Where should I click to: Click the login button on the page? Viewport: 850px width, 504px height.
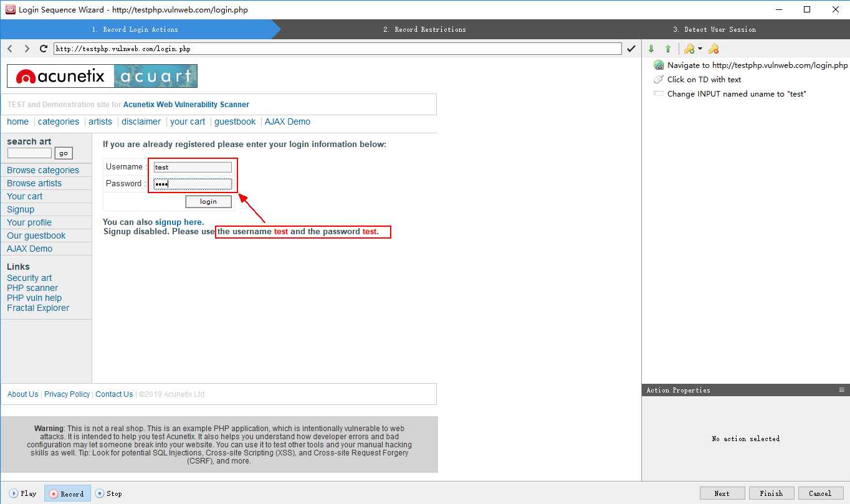click(208, 201)
